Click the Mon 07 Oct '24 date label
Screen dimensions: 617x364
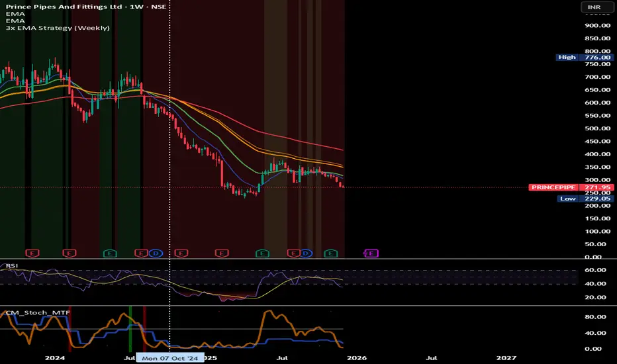point(169,358)
